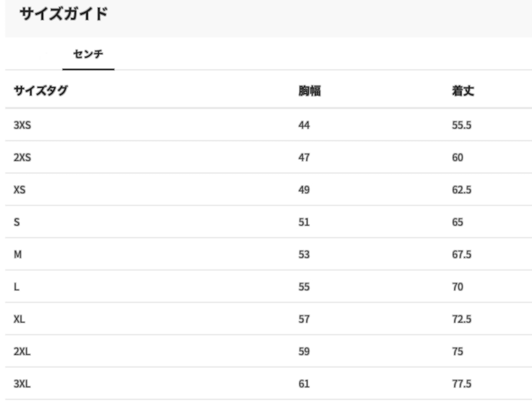Image resolution: width=532 pixels, height=410 pixels.
Task: Click length value 67.5
Action: [462, 255]
